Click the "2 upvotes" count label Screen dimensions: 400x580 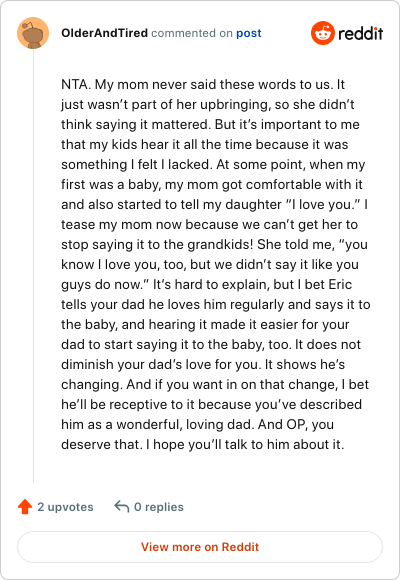tap(65, 507)
